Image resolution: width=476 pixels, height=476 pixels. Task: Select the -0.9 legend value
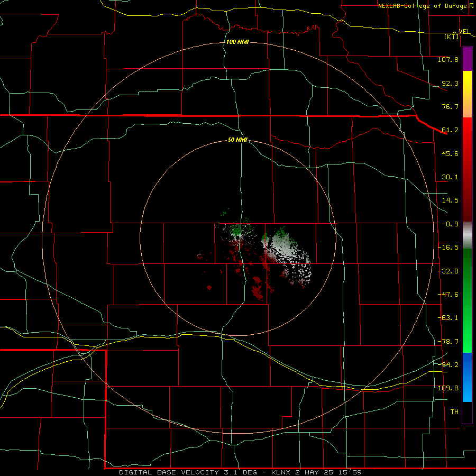[450, 224]
